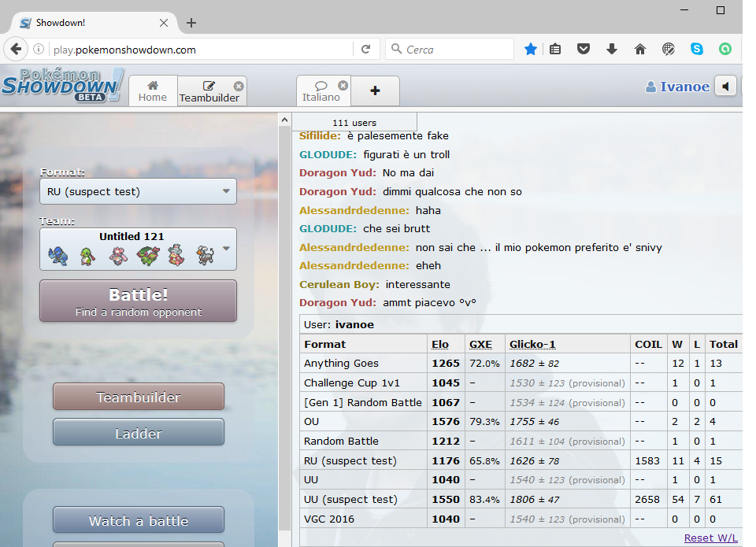Close the Teambuilder tab
The height and width of the screenshot is (547, 756).
pos(239,87)
